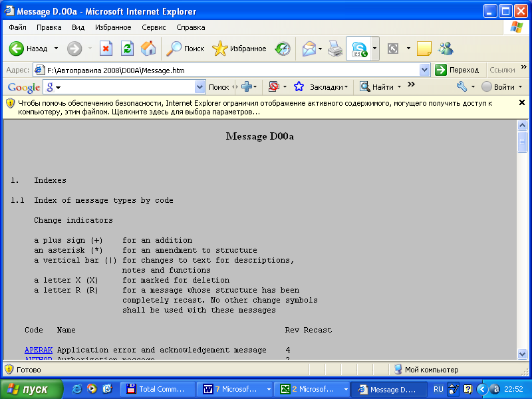The height and width of the screenshot is (399, 532).
Task: Open the Вид menu
Action: 78,27
